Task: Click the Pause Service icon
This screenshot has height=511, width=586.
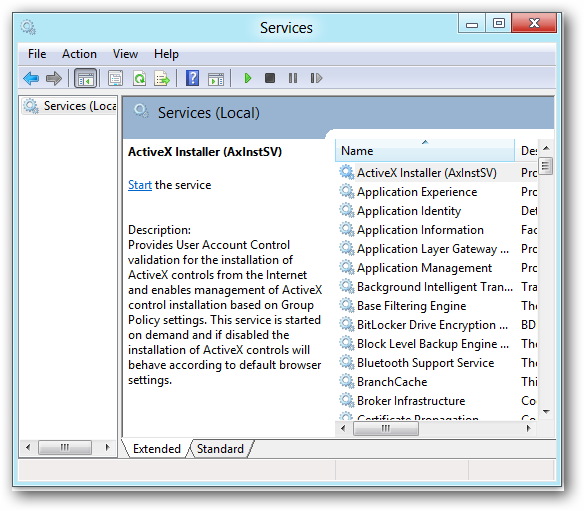Action: click(x=293, y=78)
